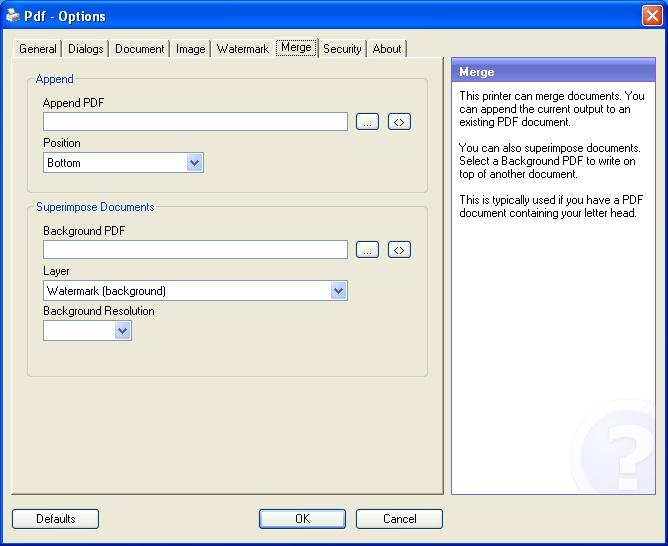
Task: Click browse button for Background PDF
Action: (368, 250)
